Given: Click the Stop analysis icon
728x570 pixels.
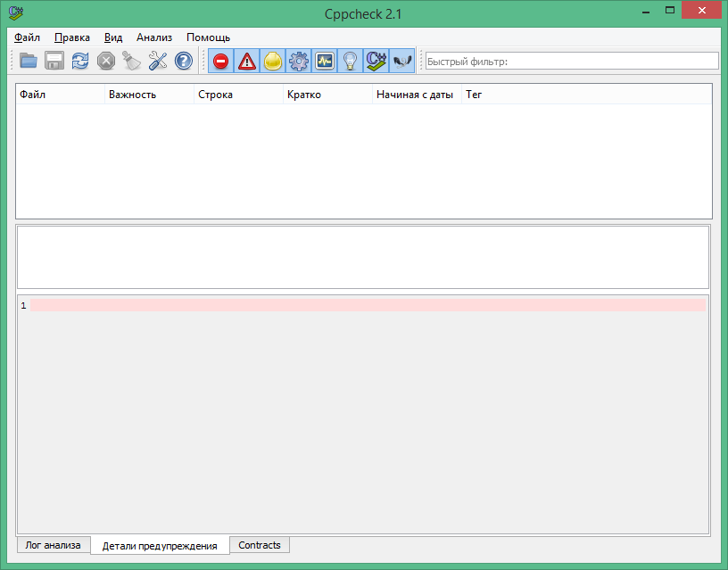Looking at the screenshot, I should pos(105,61).
